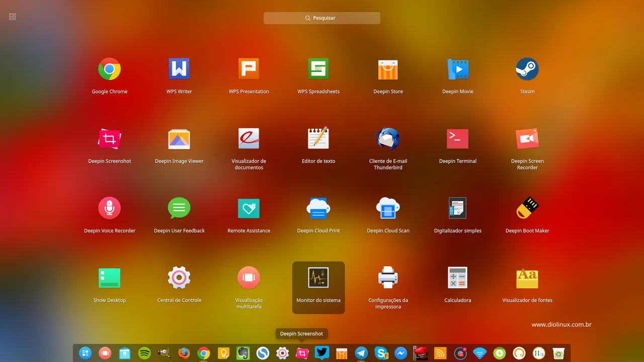Launch Deepin Screenshot from the launcher grid

pyautogui.click(x=109, y=139)
